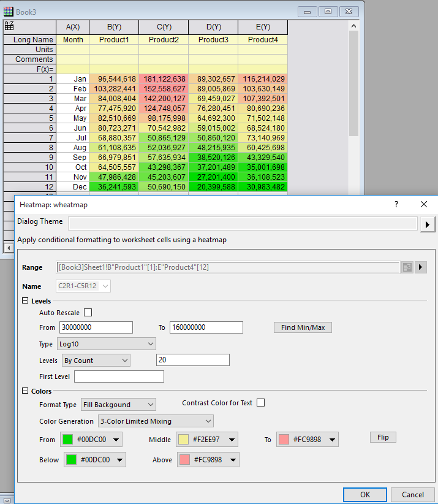
Task: Click the To pink color swatch
Action: pos(284,440)
